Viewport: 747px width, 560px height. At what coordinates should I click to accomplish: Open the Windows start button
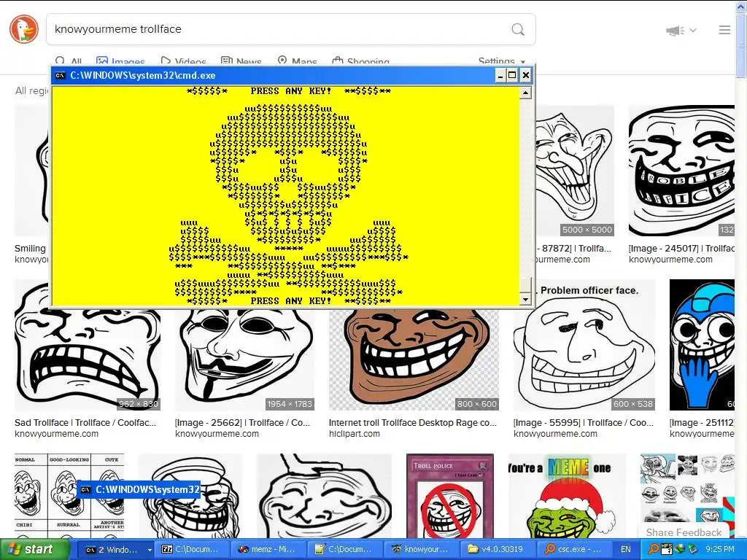[34, 550]
